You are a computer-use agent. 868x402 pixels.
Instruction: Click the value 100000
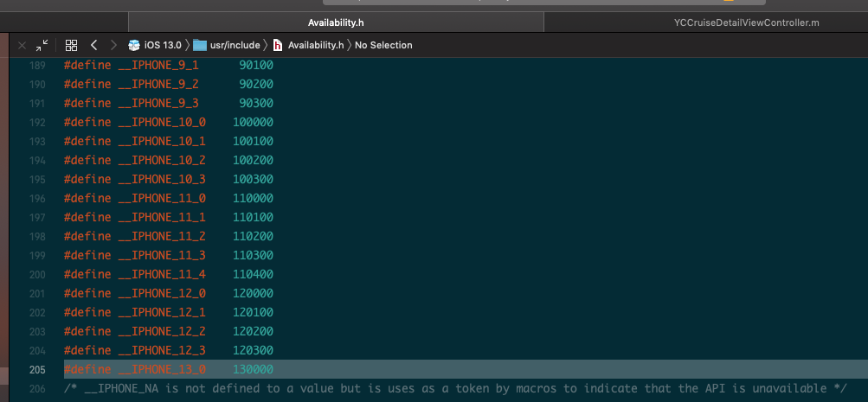253,122
